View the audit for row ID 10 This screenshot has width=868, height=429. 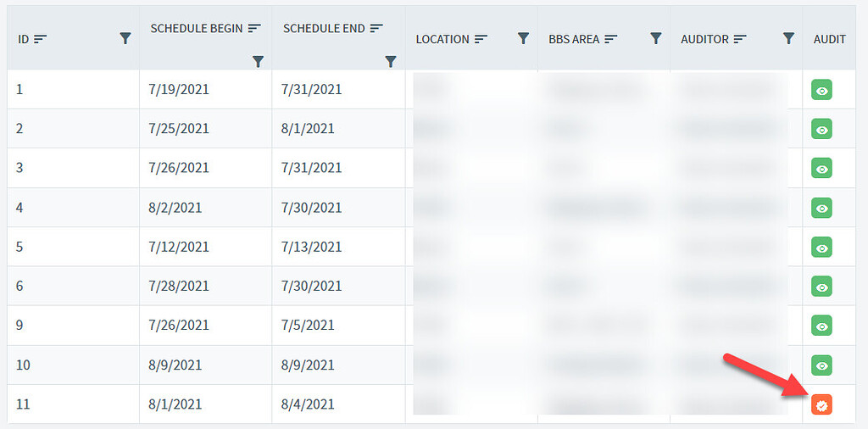821,365
